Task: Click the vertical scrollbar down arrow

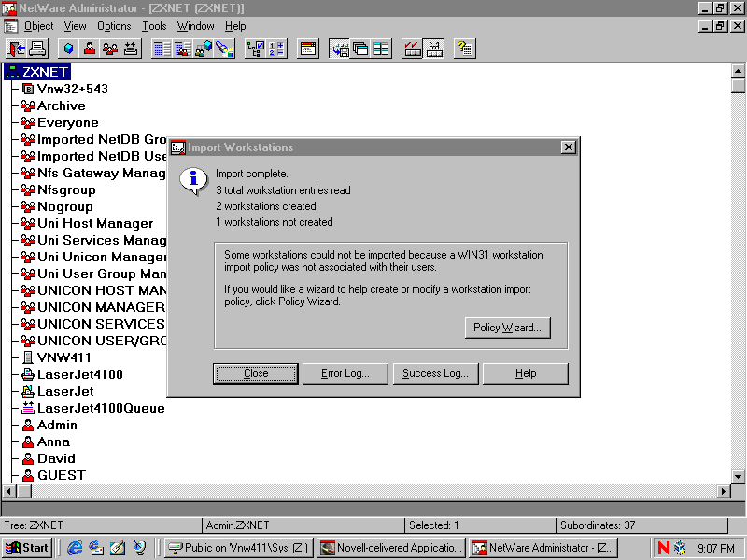Action: [738, 476]
